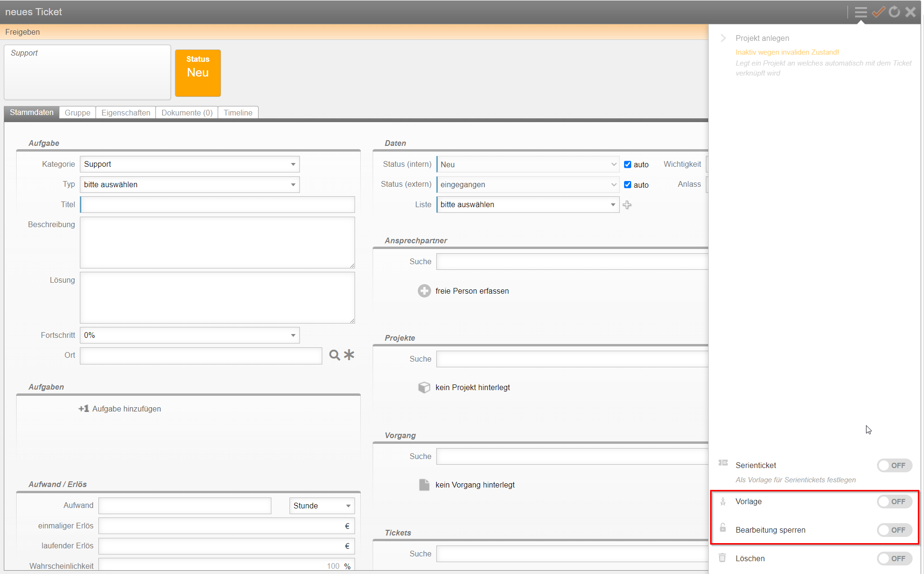
Task: Close the neues Ticket window
Action: point(910,12)
